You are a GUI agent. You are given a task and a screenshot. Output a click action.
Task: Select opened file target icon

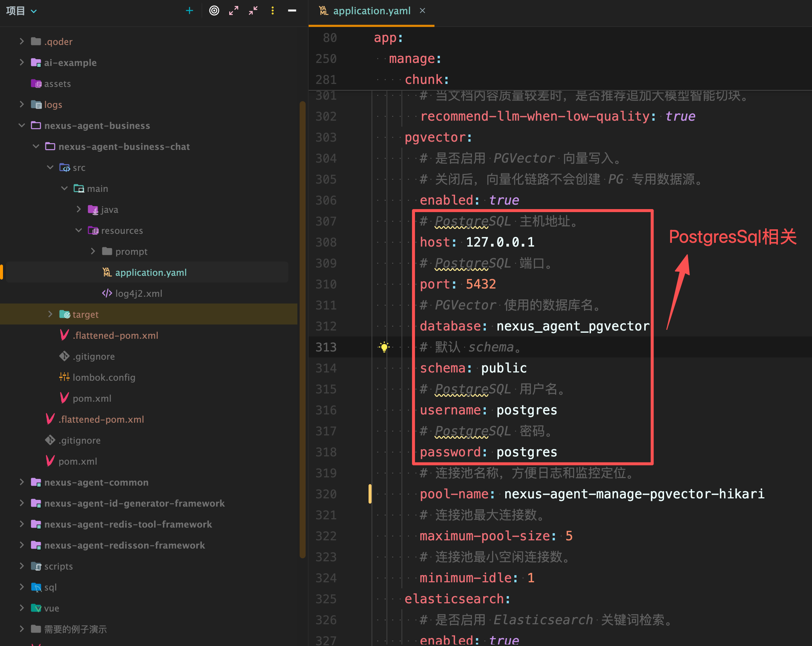(x=214, y=11)
